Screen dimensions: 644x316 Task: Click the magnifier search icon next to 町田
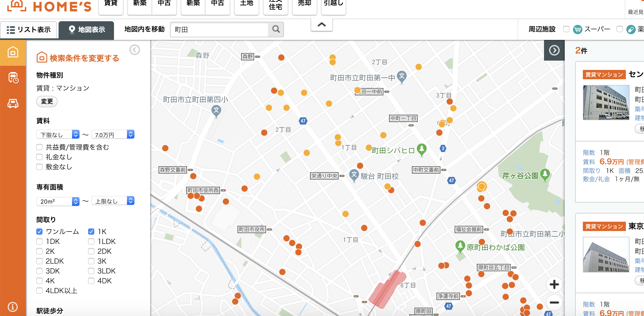pos(276,29)
